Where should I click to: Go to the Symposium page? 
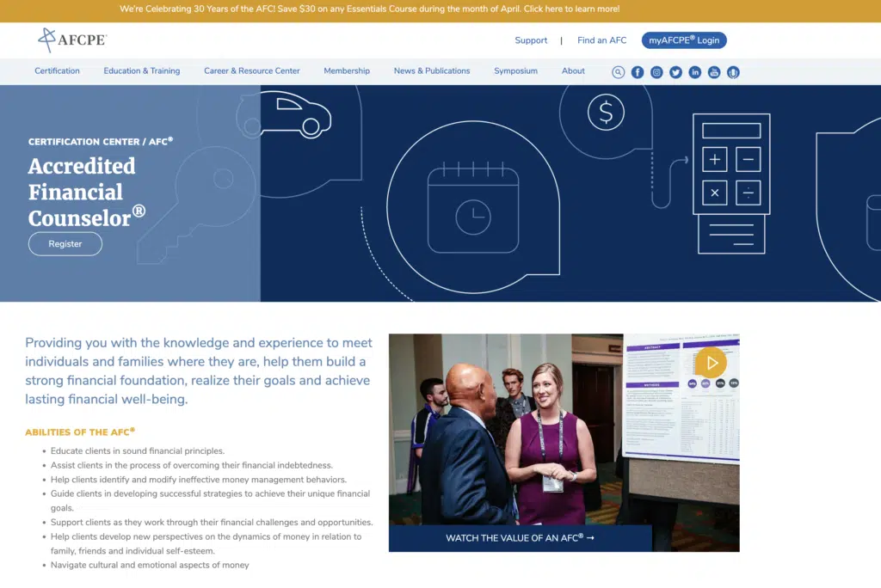(515, 71)
